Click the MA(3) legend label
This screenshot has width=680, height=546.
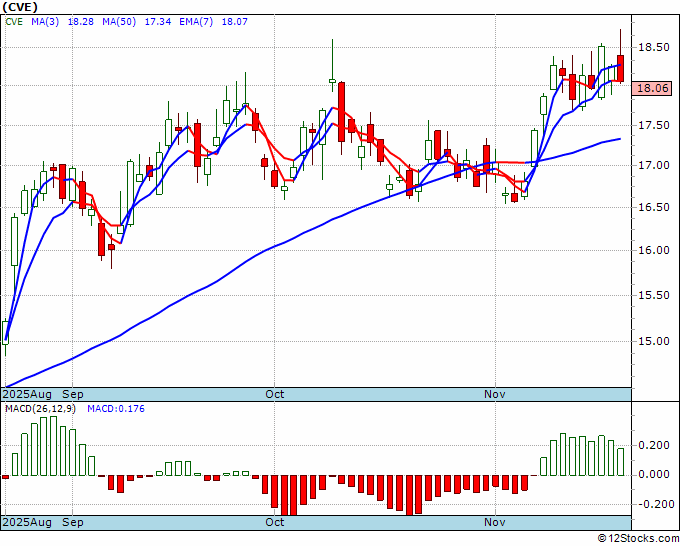pyautogui.click(x=45, y=22)
